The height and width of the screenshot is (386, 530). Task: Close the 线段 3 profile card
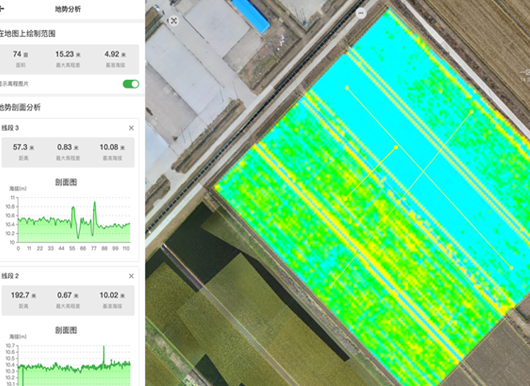point(131,128)
